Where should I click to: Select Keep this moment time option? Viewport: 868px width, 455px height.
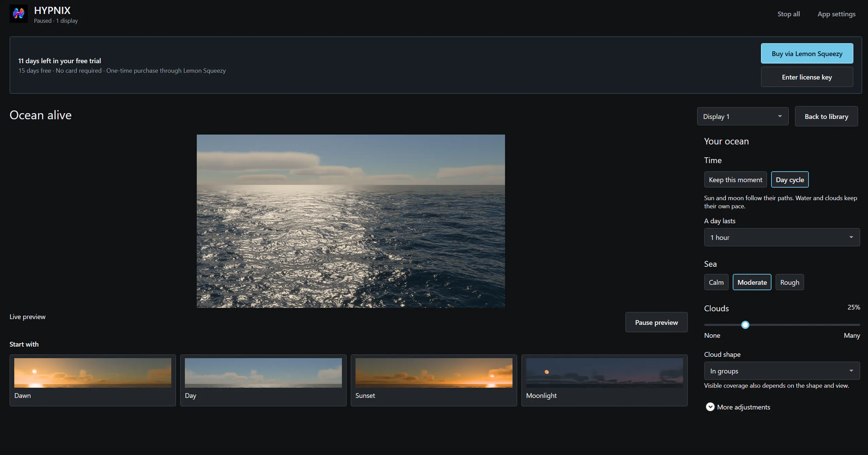click(735, 180)
